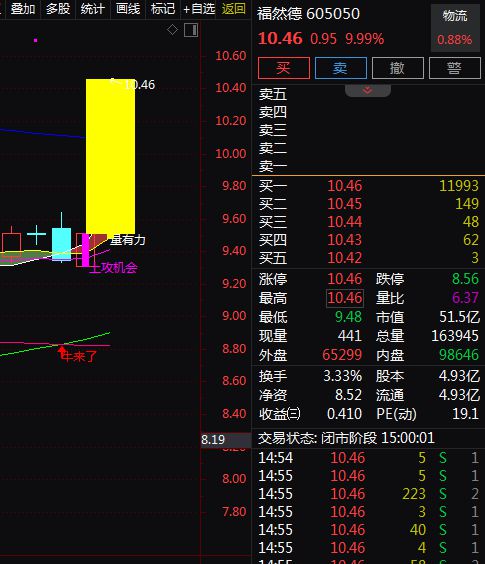485x564 pixels.
Task: Click the 标记 mark toolbar item
Action: (x=163, y=9)
